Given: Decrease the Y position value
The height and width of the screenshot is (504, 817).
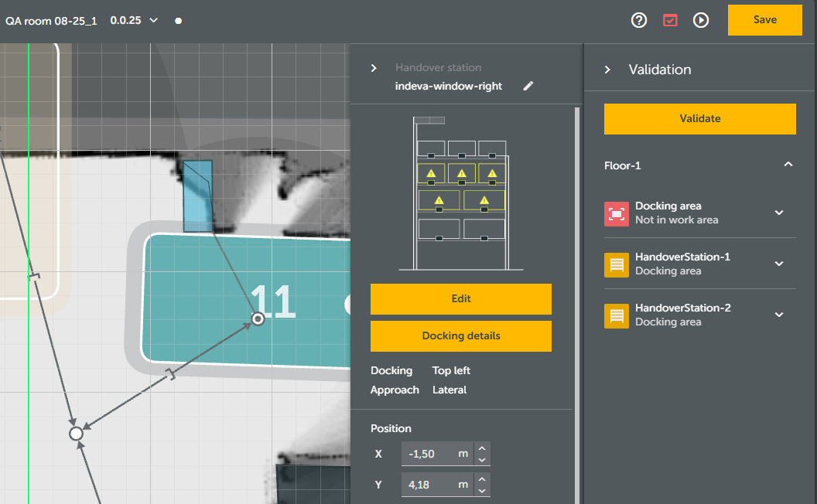Looking at the screenshot, I should pyautogui.click(x=482, y=490).
